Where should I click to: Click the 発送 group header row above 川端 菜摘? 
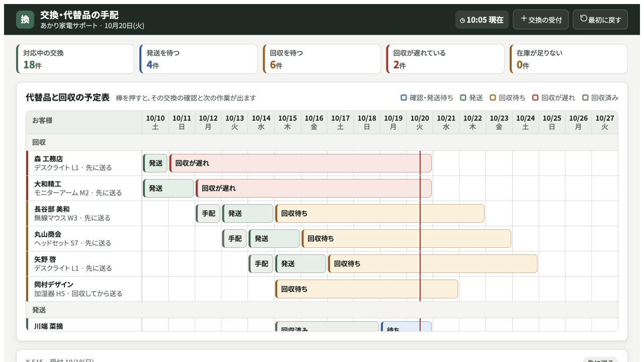[322, 310]
